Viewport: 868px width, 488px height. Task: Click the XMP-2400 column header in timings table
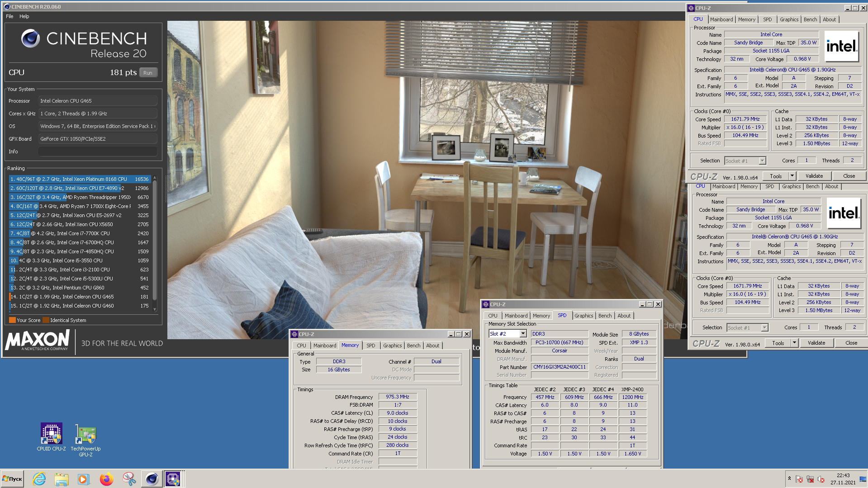click(x=632, y=389)
